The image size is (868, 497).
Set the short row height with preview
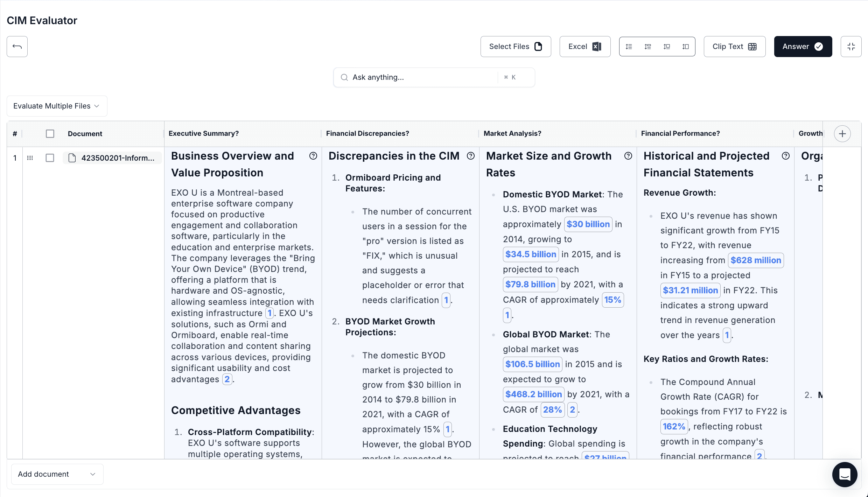click(x=648, y=47)
